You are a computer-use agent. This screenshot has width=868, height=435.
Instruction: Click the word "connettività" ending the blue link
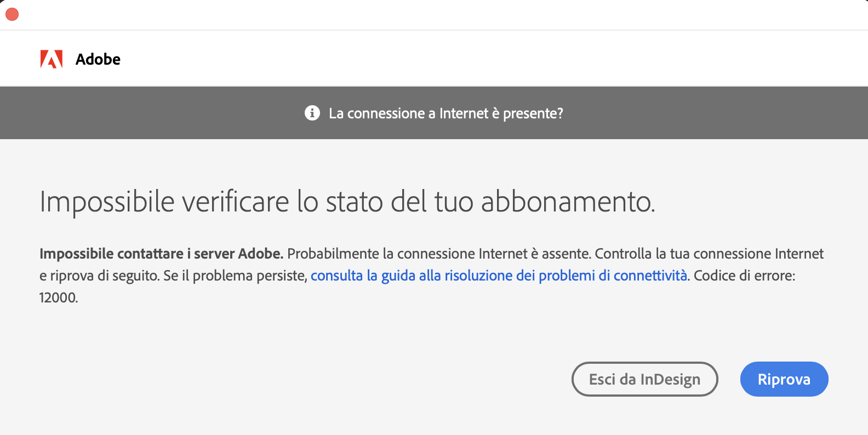click(x=650, y=276)
